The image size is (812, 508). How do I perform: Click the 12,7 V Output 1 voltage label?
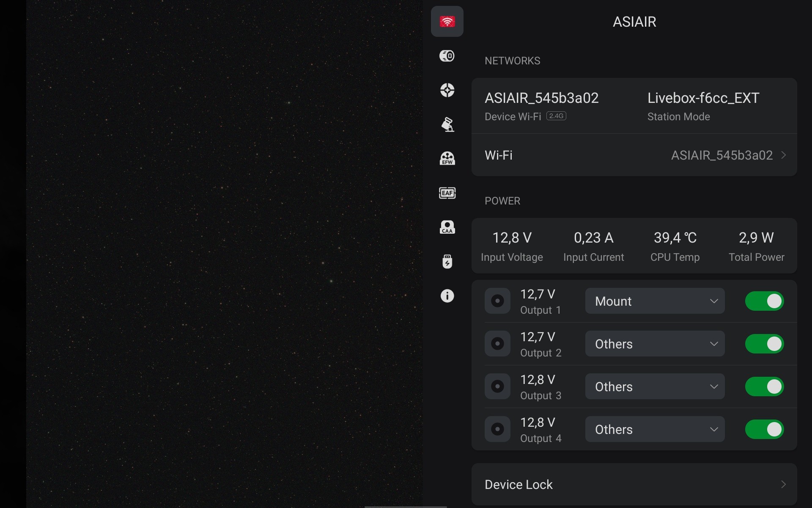[x=538, y=294]
